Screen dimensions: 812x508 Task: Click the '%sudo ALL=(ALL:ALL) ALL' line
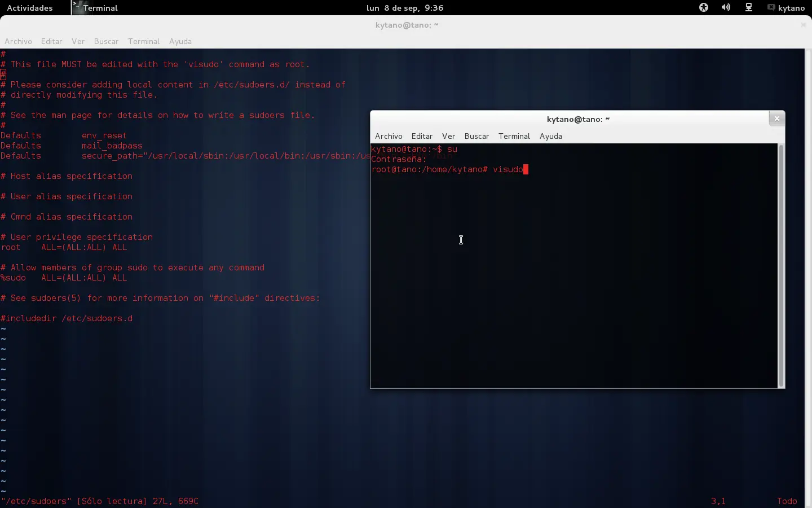64,278
